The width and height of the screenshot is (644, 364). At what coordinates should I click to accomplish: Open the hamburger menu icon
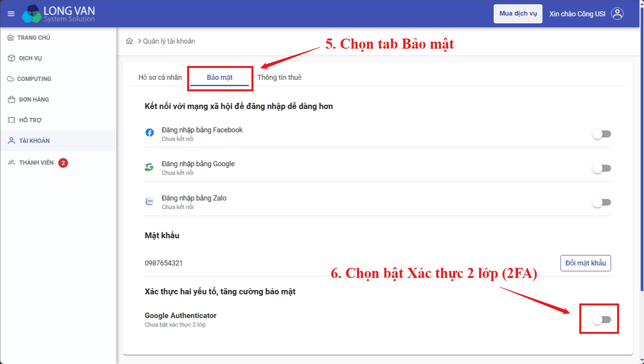11,14
